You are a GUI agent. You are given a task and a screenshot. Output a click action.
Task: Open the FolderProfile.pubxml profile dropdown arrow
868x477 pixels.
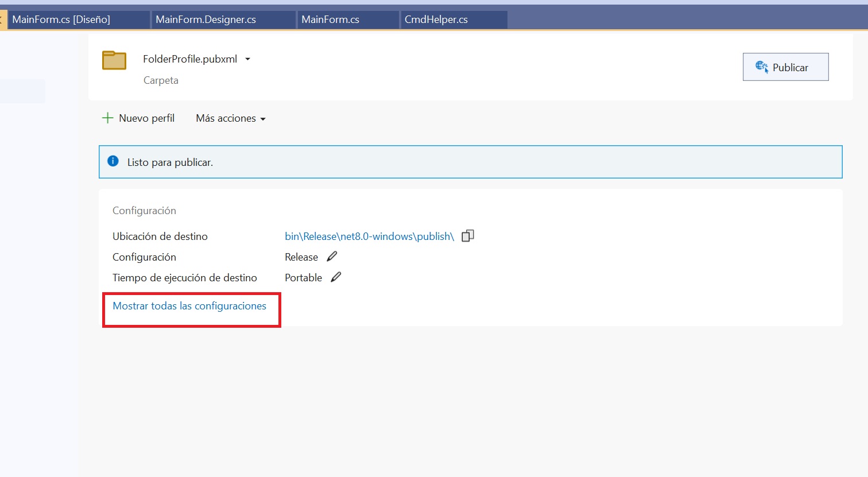click(247, 59)
